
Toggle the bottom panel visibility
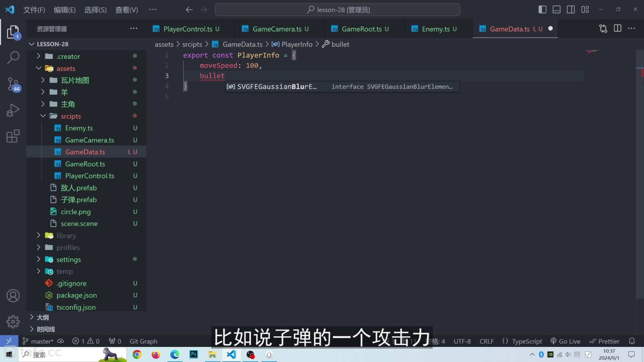click(556, 9)
